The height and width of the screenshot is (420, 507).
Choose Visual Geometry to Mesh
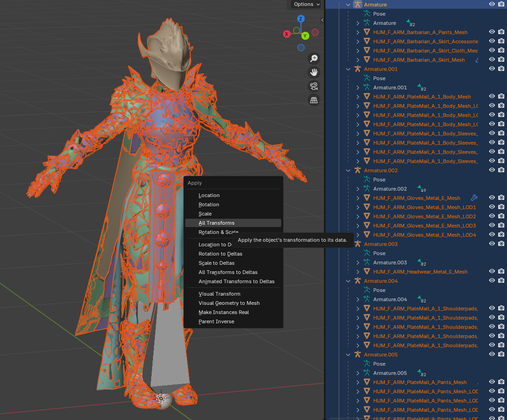click(233, 303)
